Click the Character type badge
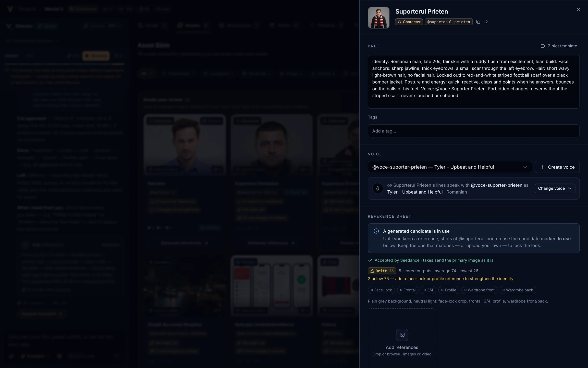This screenshot has width=588, height=368. (409, 22)
